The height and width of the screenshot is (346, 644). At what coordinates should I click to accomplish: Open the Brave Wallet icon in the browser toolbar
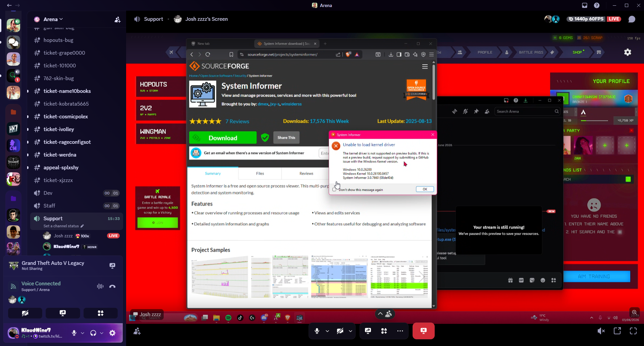click(407, 54)
